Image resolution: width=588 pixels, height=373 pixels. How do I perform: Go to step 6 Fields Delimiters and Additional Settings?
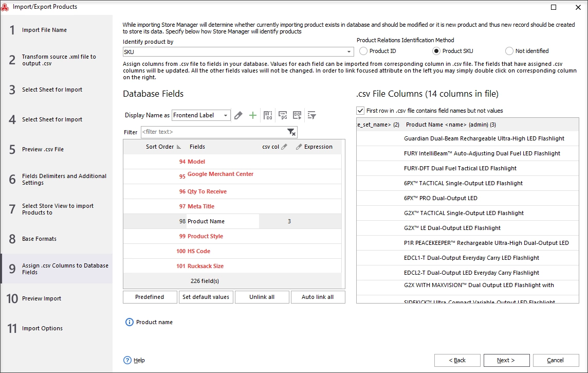56,180
